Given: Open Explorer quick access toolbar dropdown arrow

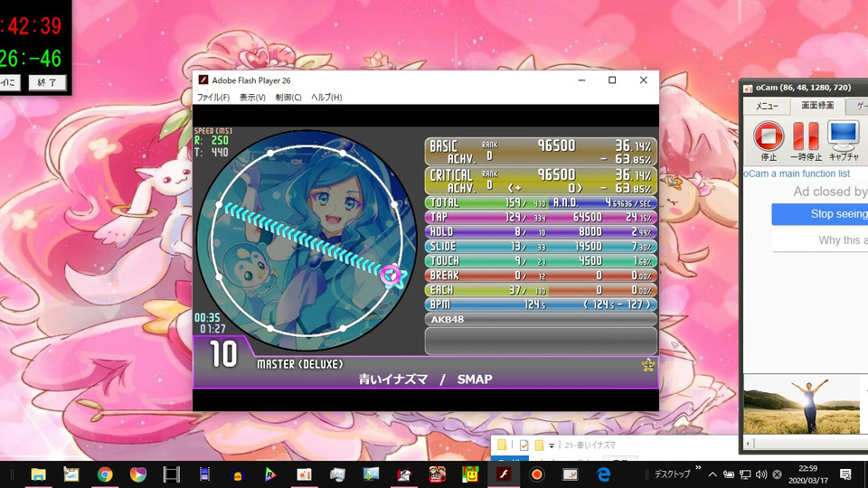Looking at the screenshot, I should (552, 446).
